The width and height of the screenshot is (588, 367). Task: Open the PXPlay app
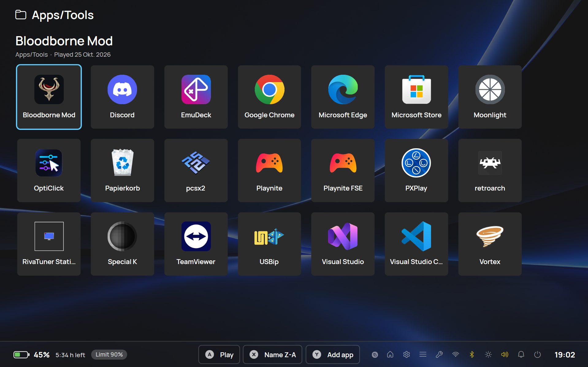tap(416, 170)
